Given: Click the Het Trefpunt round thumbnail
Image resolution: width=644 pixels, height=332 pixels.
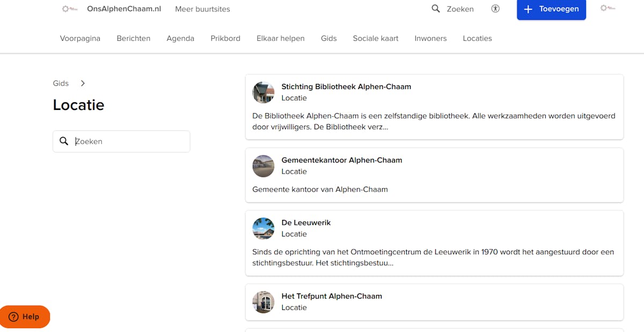Looking at the screenshot, I should [x=264, y=302].
